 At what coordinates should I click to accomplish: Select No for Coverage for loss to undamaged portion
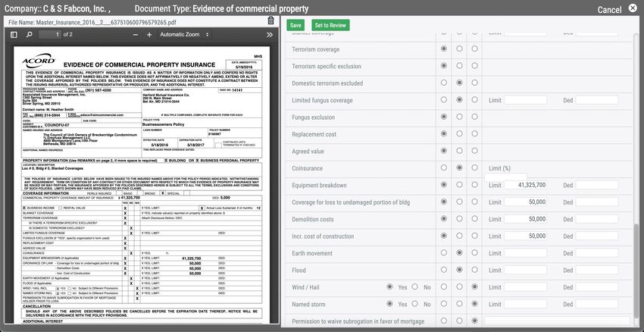click(459, 202)
